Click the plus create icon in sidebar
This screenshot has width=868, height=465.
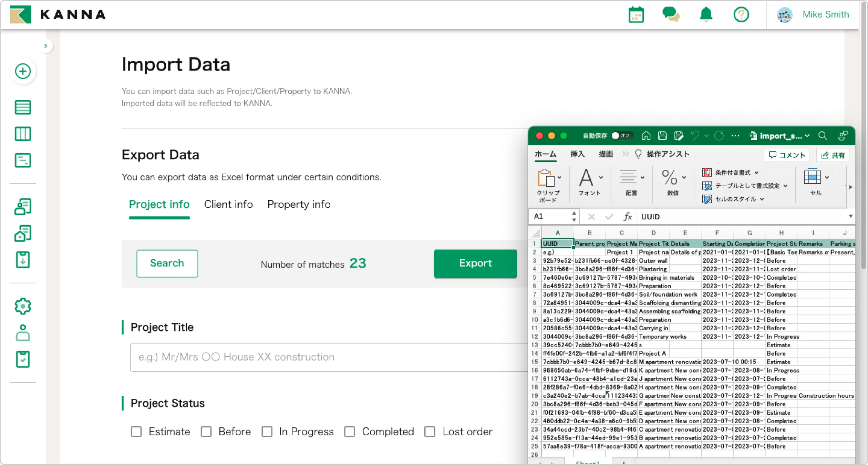click(x=23, y=71)
